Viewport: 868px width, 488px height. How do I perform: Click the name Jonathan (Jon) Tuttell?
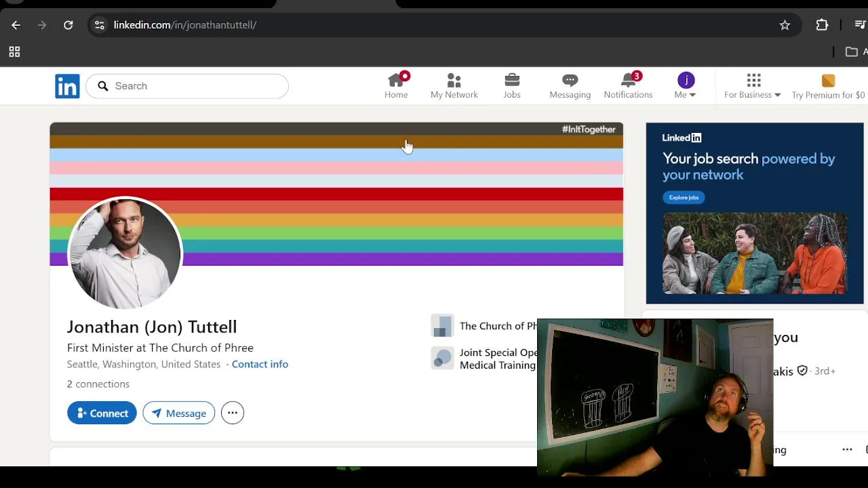152,327
